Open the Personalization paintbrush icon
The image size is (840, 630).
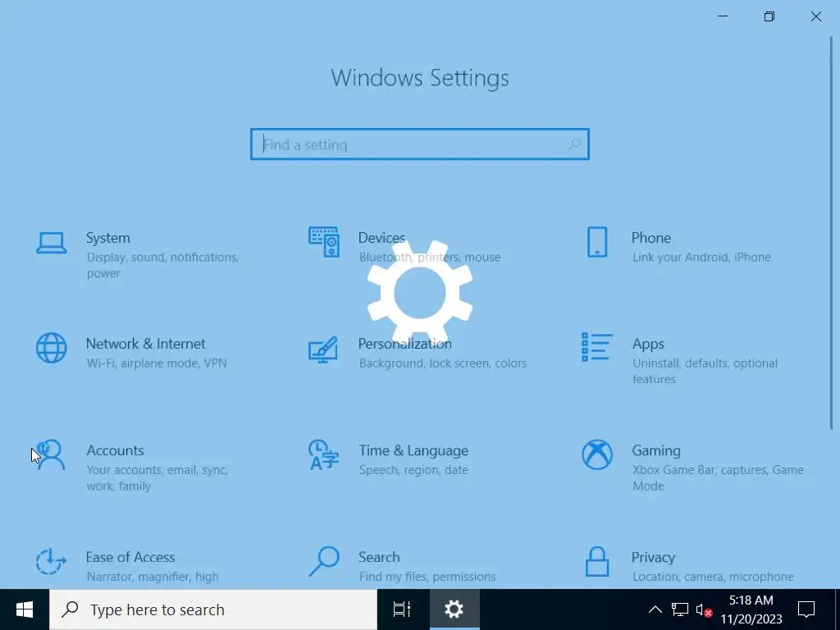[x=323, y=349]
